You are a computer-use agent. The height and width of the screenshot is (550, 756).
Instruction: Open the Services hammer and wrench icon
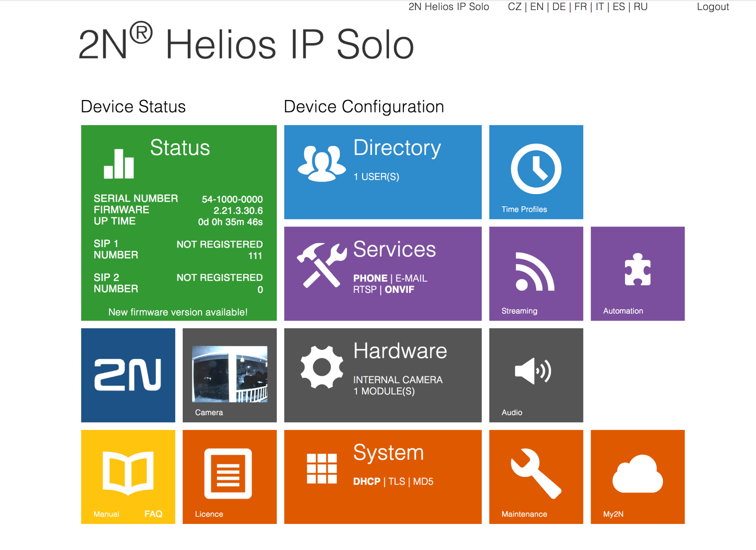pos(322,266)
